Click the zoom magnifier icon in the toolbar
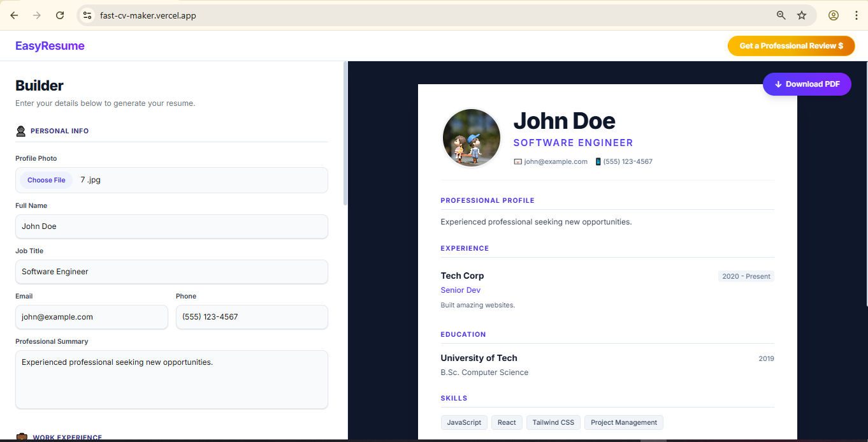This screenshot has height=442, width=868. (x=781, y=15)
